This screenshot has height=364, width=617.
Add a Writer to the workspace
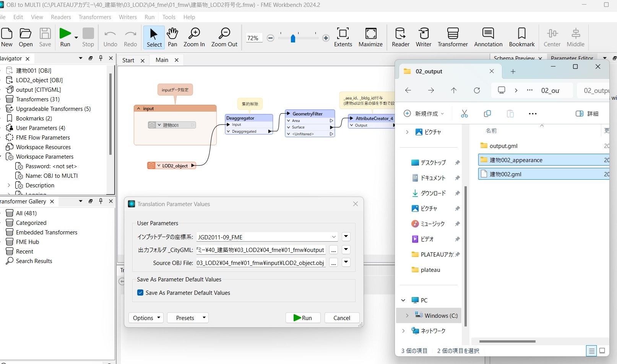tap(424, 37)
